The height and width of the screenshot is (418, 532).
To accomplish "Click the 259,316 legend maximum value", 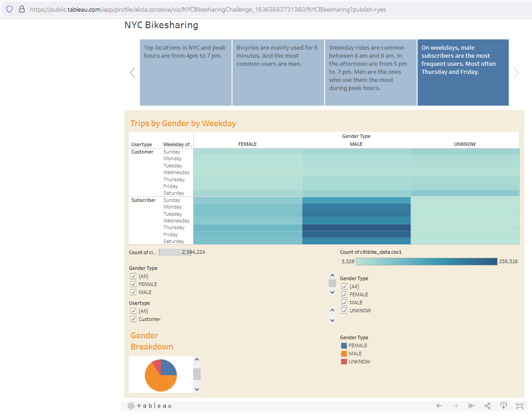I will pos(508,261).
